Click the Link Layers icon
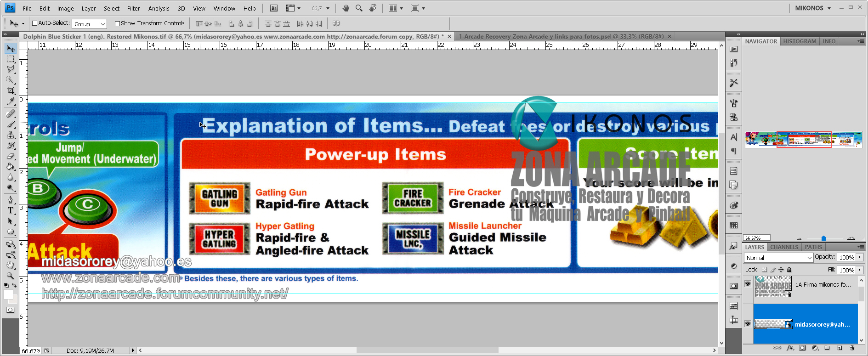 pyautogui.click(x=777, y=348)
